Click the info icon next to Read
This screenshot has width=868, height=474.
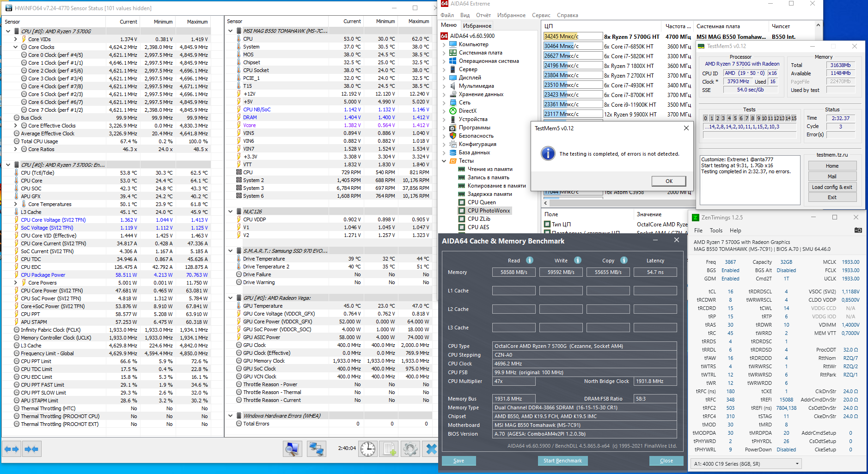(x=530, y=260)
